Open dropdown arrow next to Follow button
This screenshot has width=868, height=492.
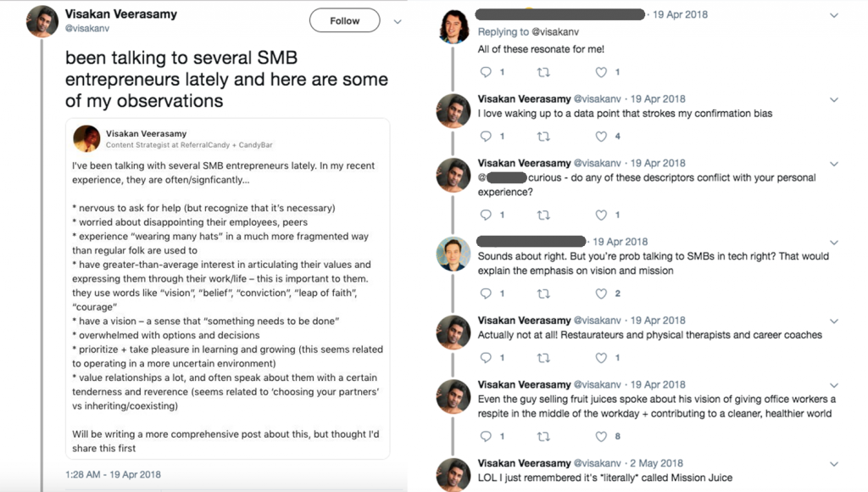point(398,21)
